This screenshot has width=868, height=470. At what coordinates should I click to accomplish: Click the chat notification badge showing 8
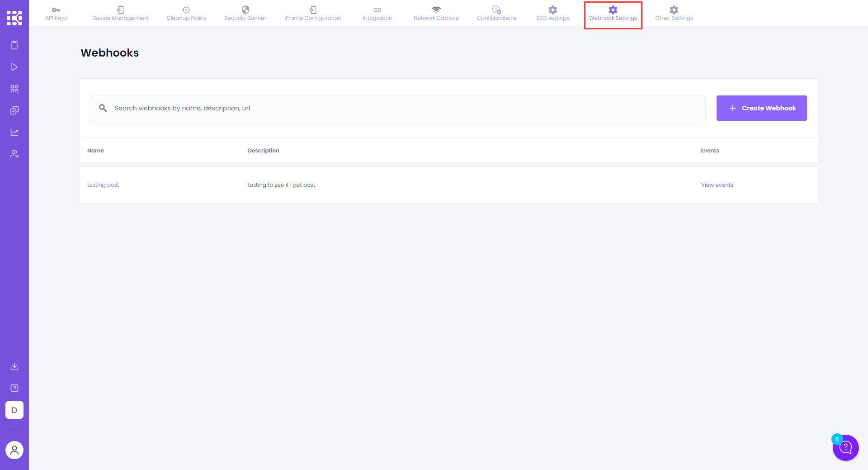tap(837, 439)
